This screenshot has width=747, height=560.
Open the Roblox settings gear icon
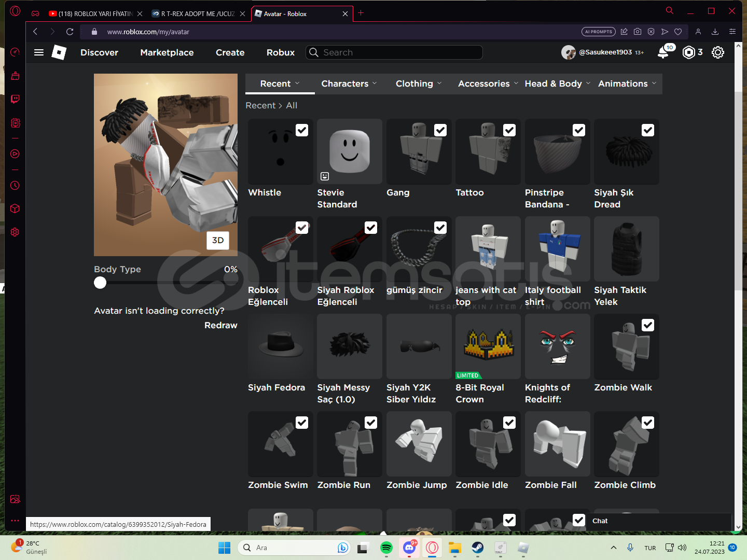718,52
